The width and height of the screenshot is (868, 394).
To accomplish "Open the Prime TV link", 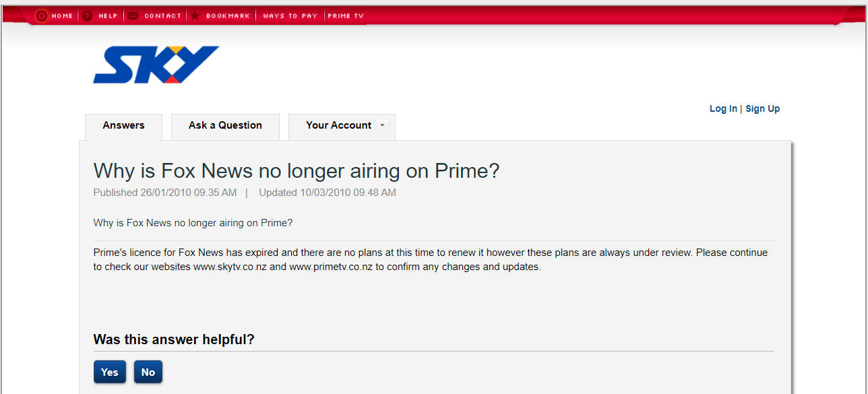I will pos(346,16).
